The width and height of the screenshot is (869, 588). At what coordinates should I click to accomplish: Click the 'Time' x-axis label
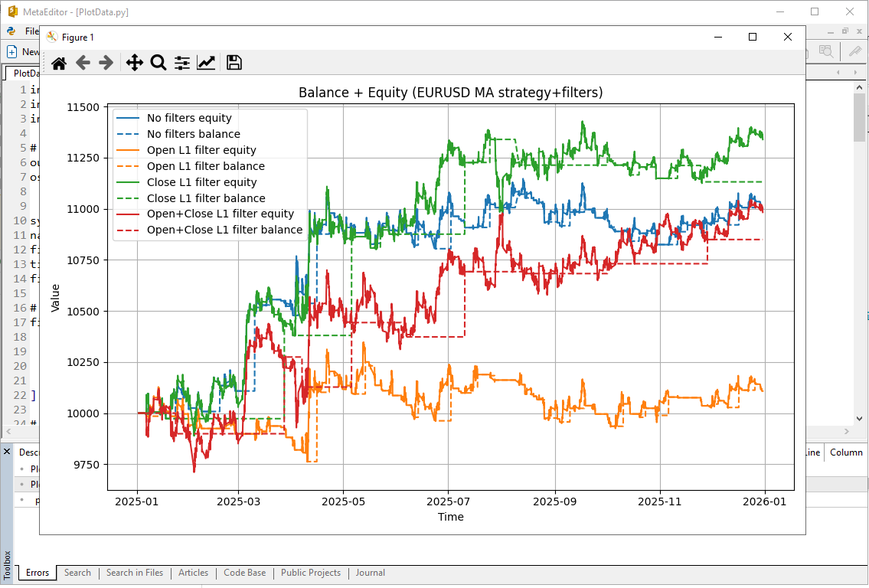coord(450,517)
